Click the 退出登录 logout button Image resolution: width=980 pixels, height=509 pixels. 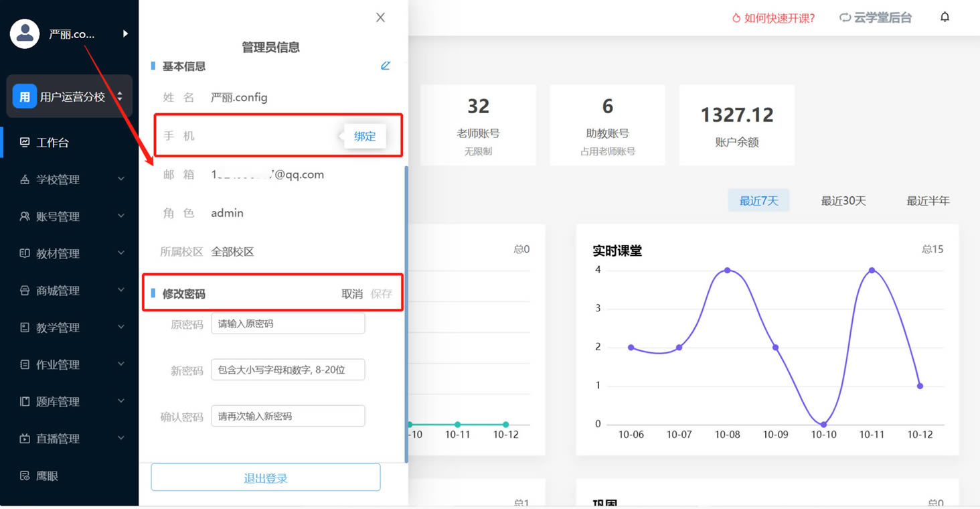pyautogui.click(x=266, y=478)
